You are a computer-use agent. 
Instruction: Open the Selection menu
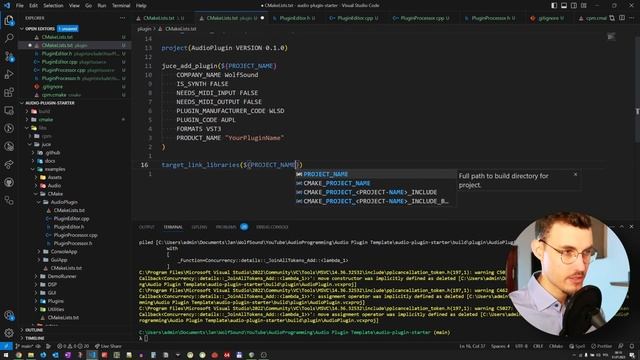pyautogui.click(x=53, y=6)
